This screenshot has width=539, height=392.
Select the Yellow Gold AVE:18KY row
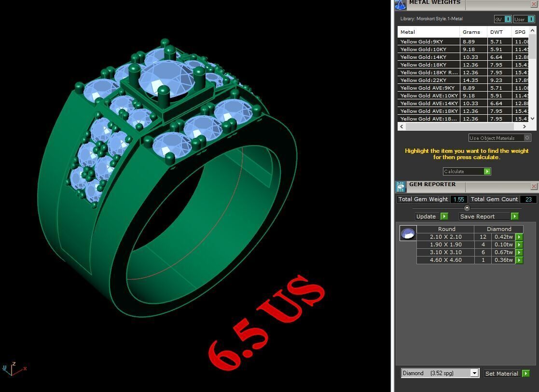(463, 111)
